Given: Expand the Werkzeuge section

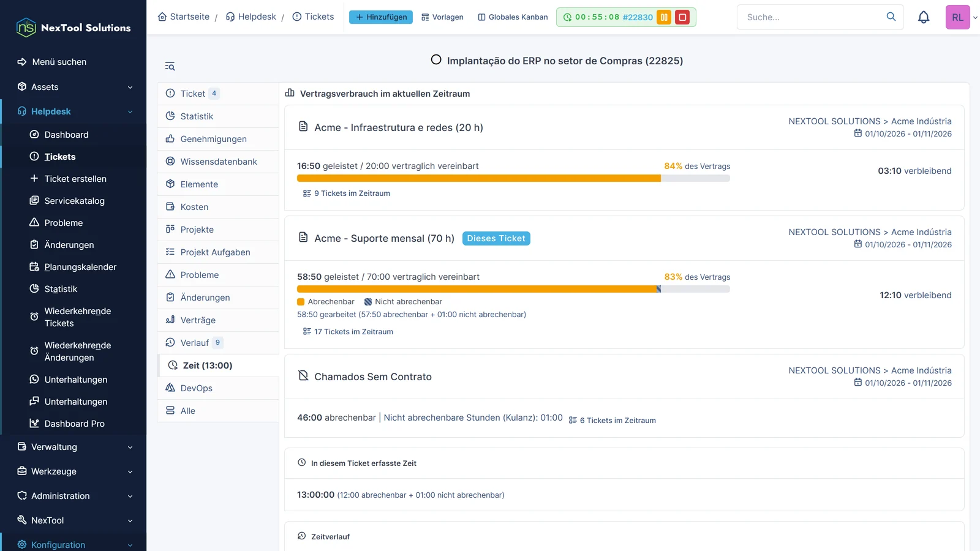Looking at the screenshot, I should 73,471.
